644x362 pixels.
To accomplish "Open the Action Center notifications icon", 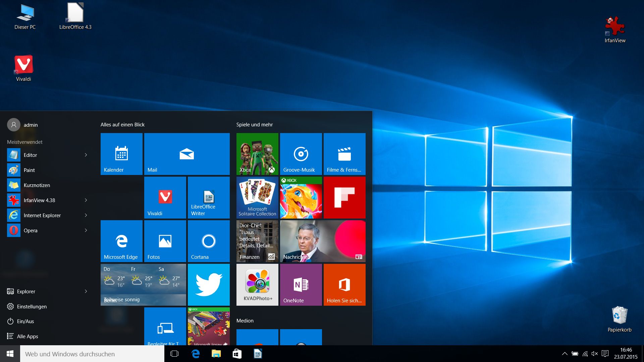I will tap(605, 354).
